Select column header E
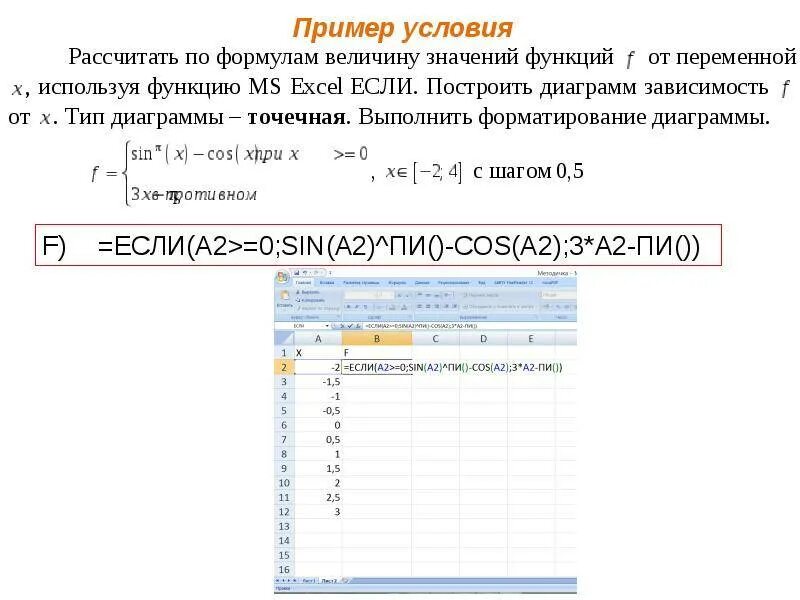This screenshot has height=600, width=800. point(531,339)
